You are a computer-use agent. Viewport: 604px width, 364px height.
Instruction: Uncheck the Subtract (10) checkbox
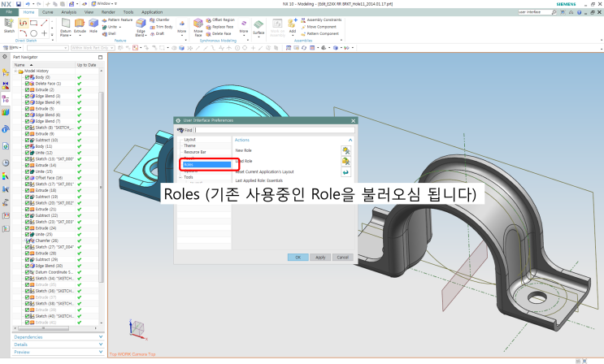click(28, 141)
